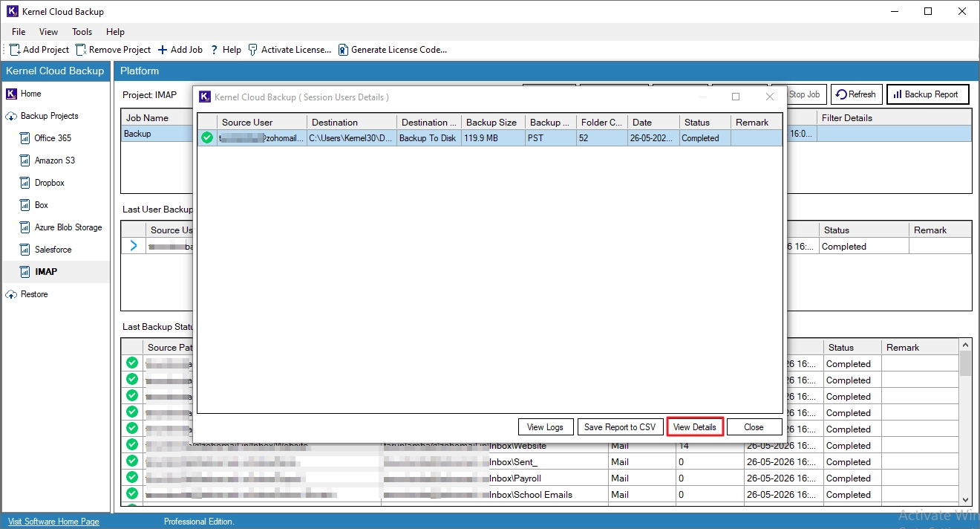
Task: Expand the Last User Backup row chevron
Action: click(134, 246)
